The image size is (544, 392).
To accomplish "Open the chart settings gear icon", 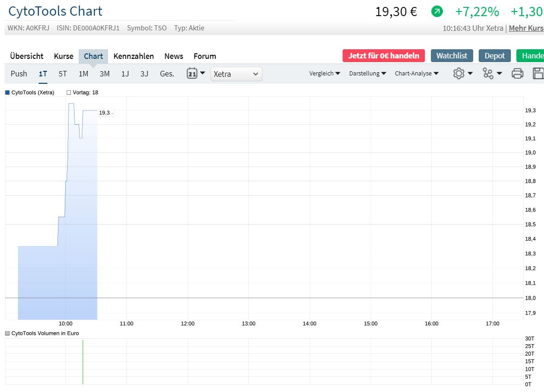I will 458,74.
